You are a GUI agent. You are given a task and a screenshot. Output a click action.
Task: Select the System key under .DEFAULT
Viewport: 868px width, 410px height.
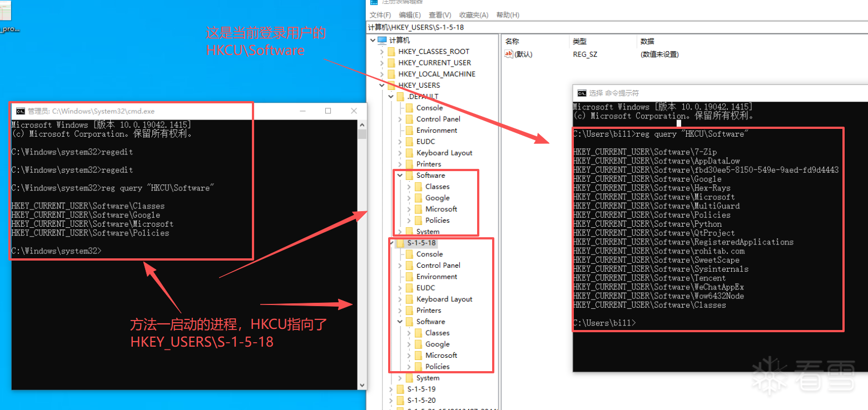tap(428, 231)
